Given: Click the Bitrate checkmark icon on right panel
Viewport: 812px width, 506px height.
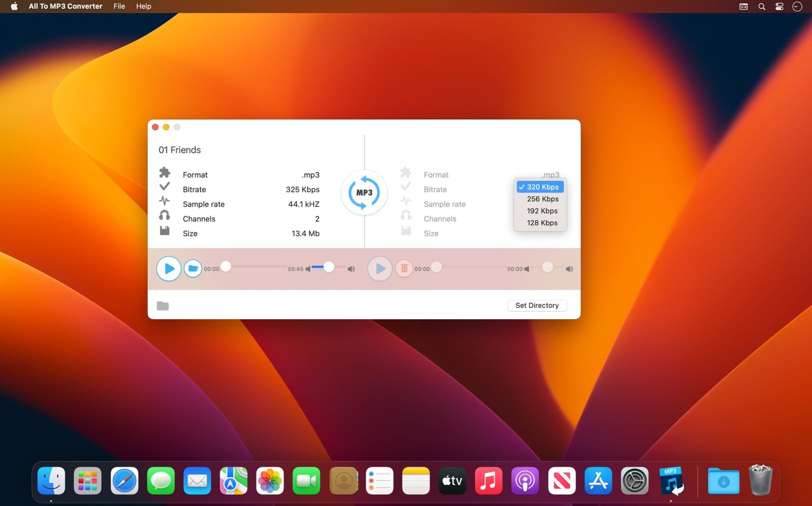Looking at the screenshot, I should tap(405, 187).
